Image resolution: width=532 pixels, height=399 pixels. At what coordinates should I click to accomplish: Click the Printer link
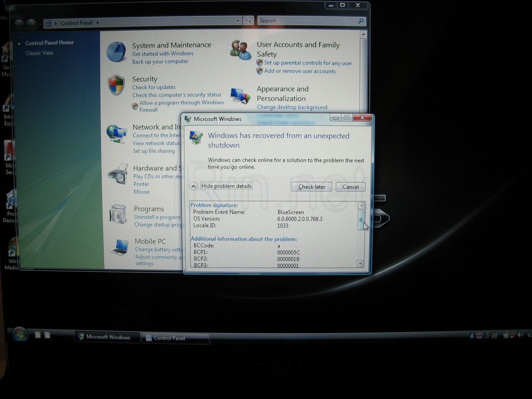tap(141, 184)
